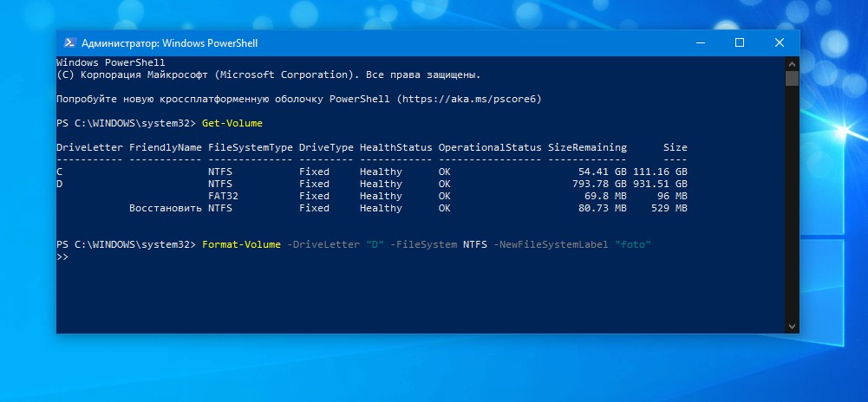
Task: Minimize the PowerShell window
Action: (700, 43)
